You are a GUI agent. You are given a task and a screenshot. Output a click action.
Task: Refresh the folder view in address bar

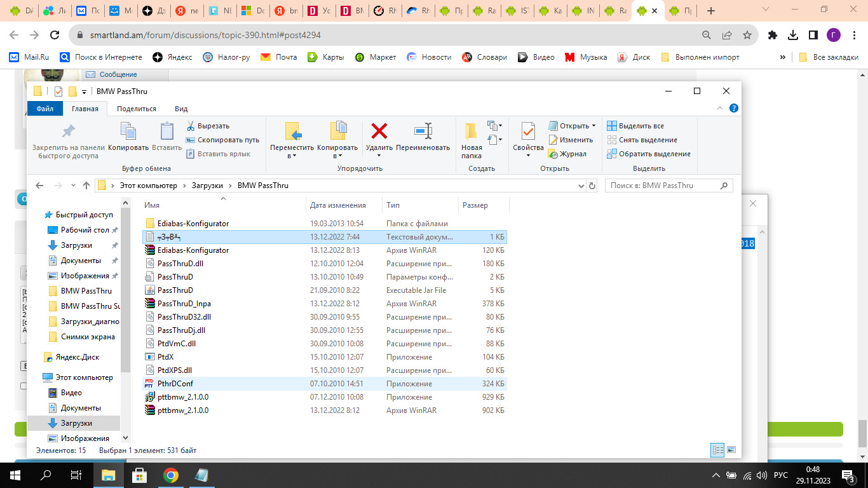click(x=592, y=186)
